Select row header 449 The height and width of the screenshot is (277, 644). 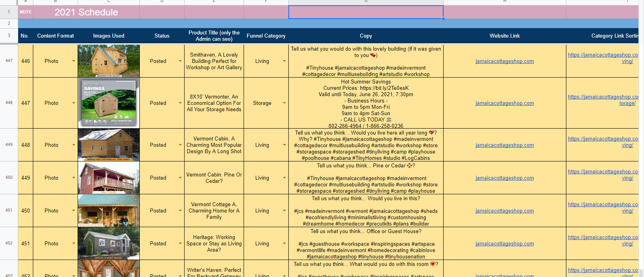point(9,145)
